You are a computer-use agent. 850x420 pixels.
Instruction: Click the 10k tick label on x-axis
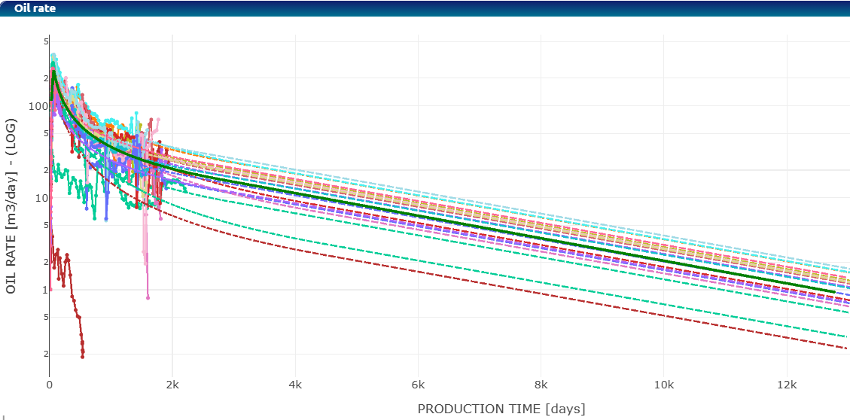click(663, 385)
